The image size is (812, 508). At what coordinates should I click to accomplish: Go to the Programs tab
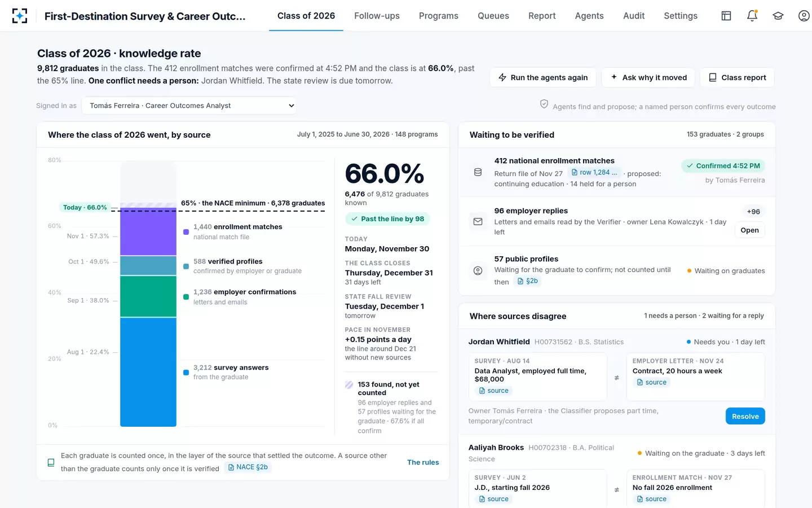439,16
